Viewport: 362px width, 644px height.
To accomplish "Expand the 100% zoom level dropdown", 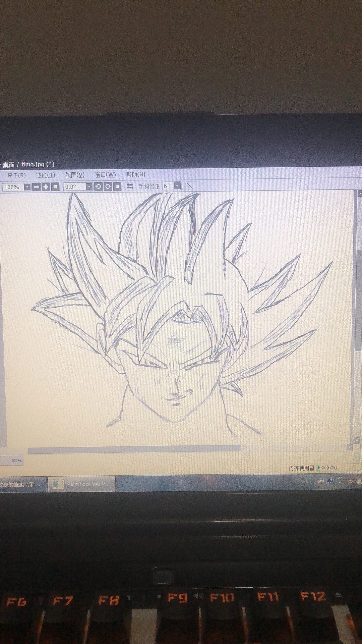I will pyautogui.click(x=27, y=187).
